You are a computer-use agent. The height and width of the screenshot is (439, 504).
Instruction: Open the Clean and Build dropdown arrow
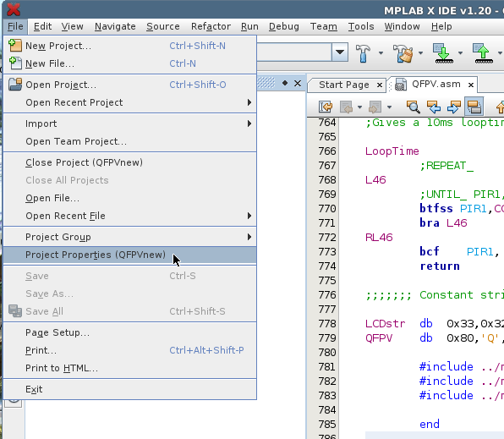tap(420, 52)
